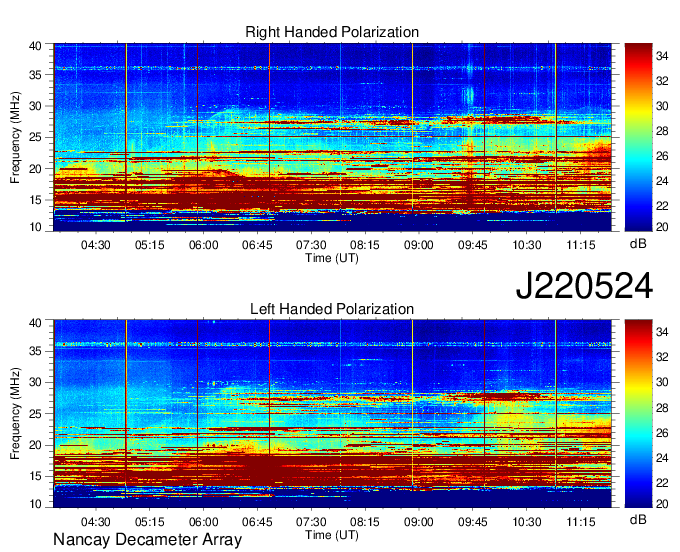Click the Left Handed plot's dB colorbar
This screenshot has width=680, height=552.
[638, 414]
